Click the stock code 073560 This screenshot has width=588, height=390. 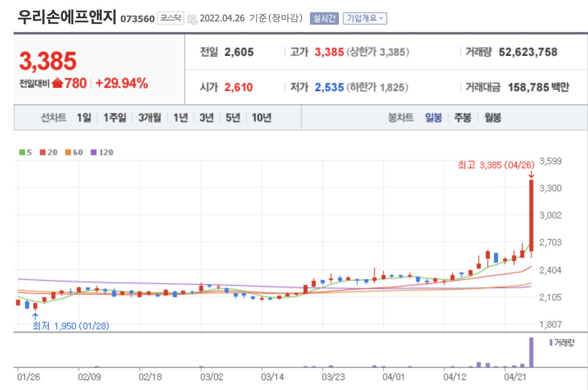click(x=138, y=19)
